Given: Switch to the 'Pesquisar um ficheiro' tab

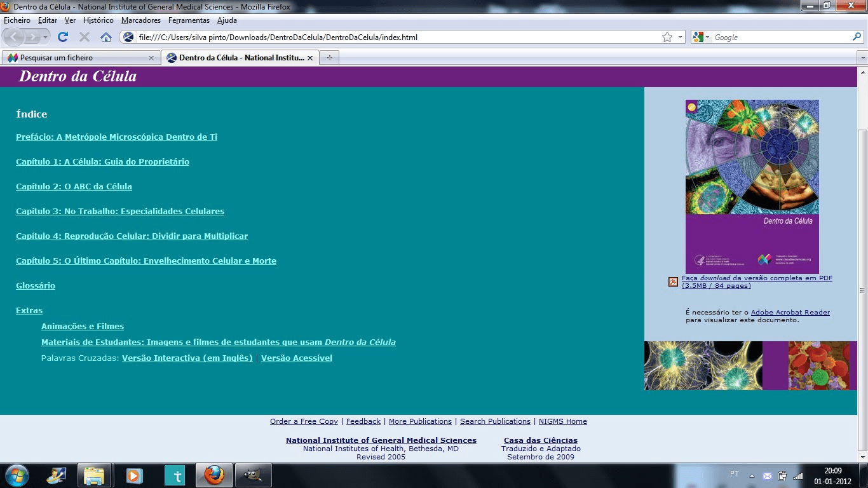Looking at the screenshot, I should pyautogui.click(x=81, y=58).
